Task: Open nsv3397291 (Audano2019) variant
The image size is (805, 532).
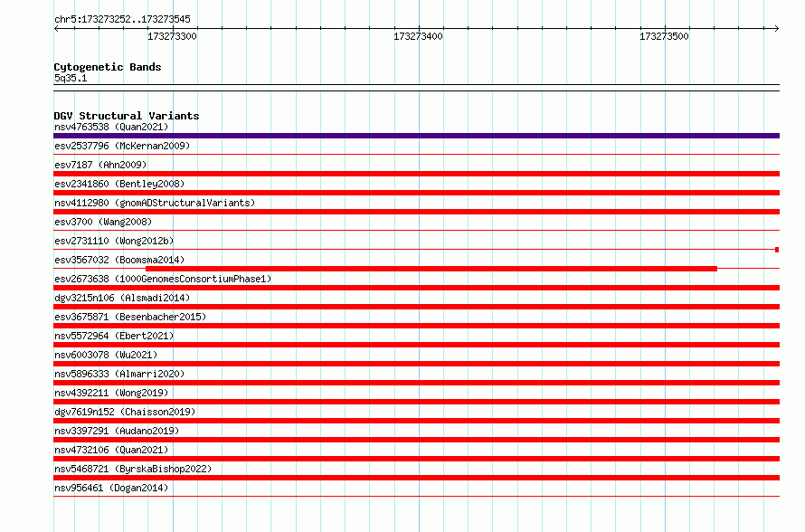Action: (x=117, y=431)
